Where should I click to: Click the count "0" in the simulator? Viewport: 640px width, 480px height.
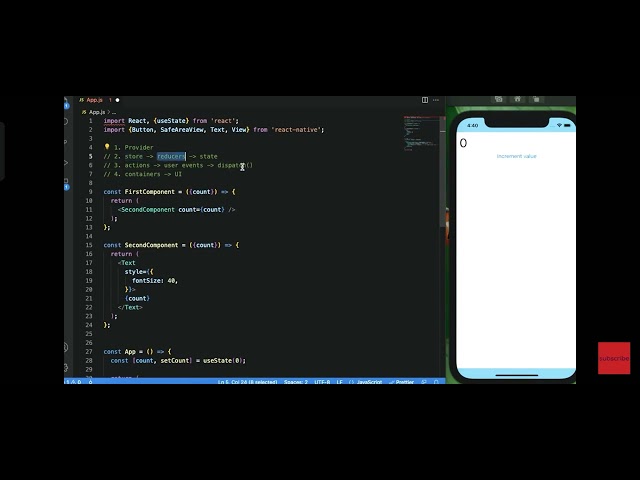tap(463, 143)
